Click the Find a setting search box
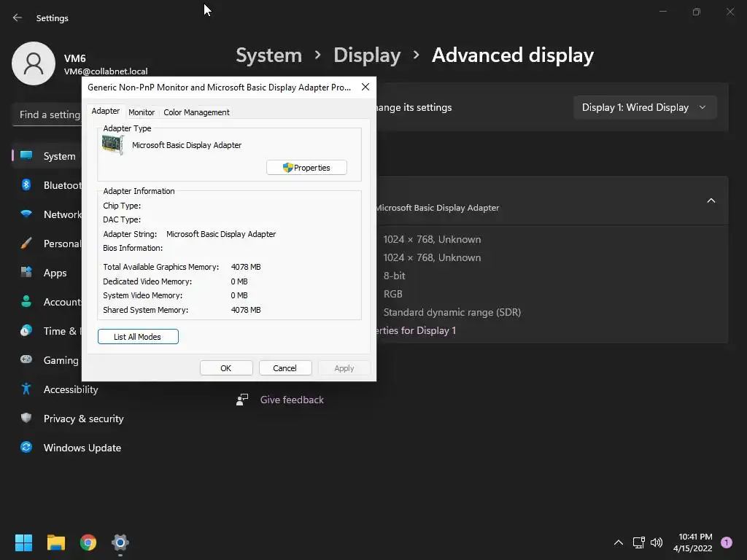 [47, 114]
